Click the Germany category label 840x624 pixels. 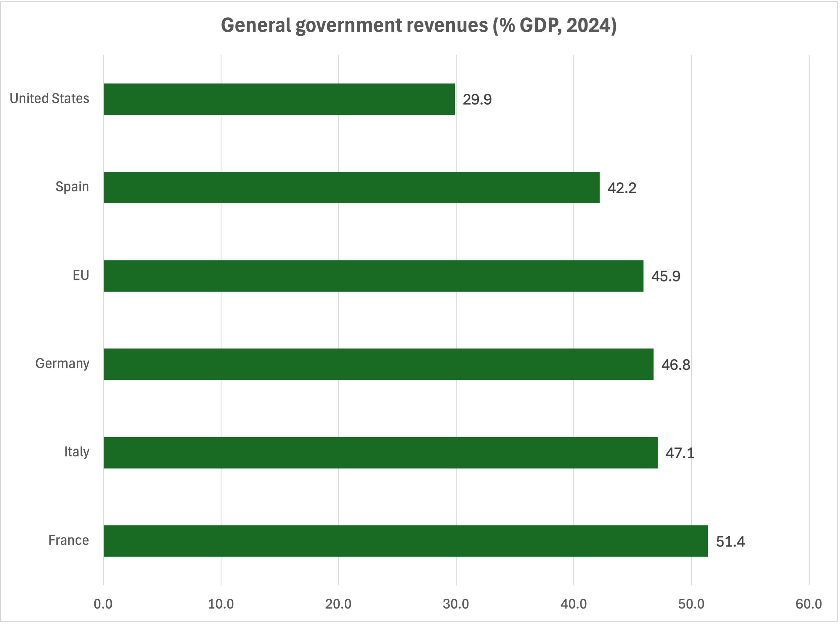pos(62,364)
